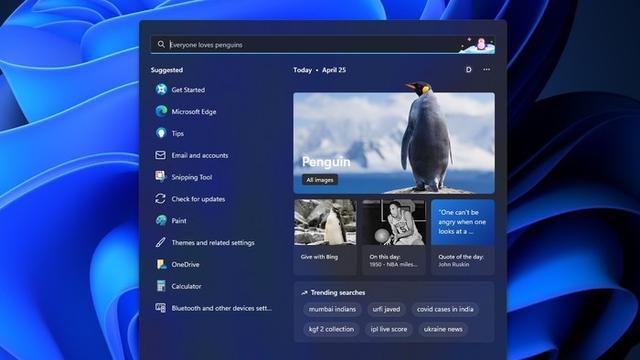Open the 'Give with Bing' penguin thumbnail
This screenshot has width=640, height=360.
(x=325, y=222)
